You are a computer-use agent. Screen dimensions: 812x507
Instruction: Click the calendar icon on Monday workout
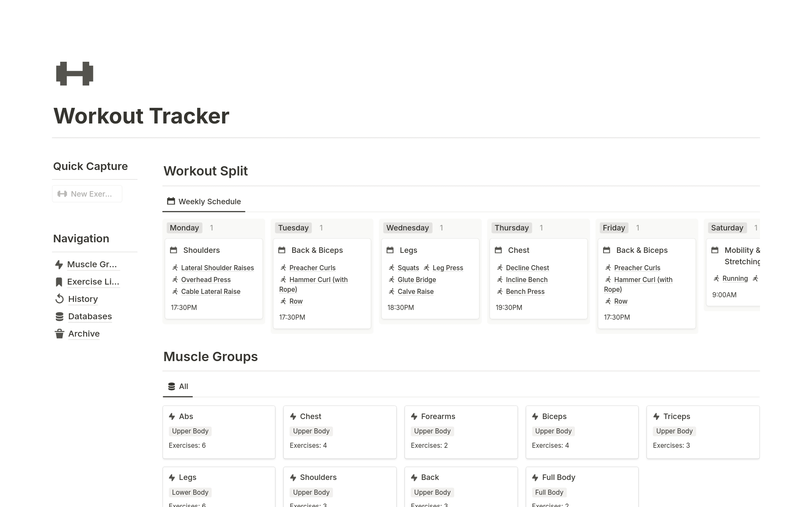click(174, 250)
